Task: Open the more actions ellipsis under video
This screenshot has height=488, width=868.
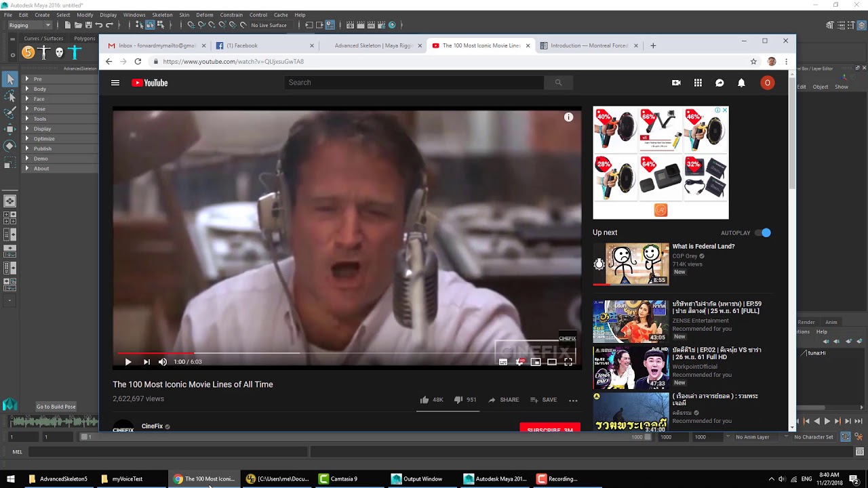Action: pos(573,401)
